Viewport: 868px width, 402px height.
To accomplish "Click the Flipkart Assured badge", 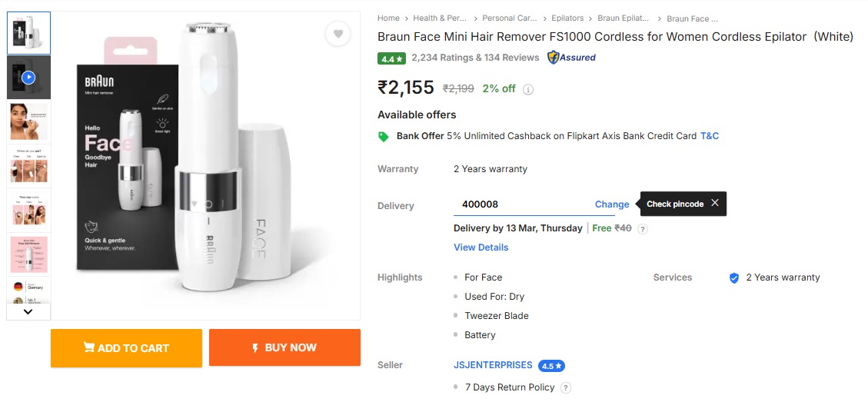I will pos(571,58).
